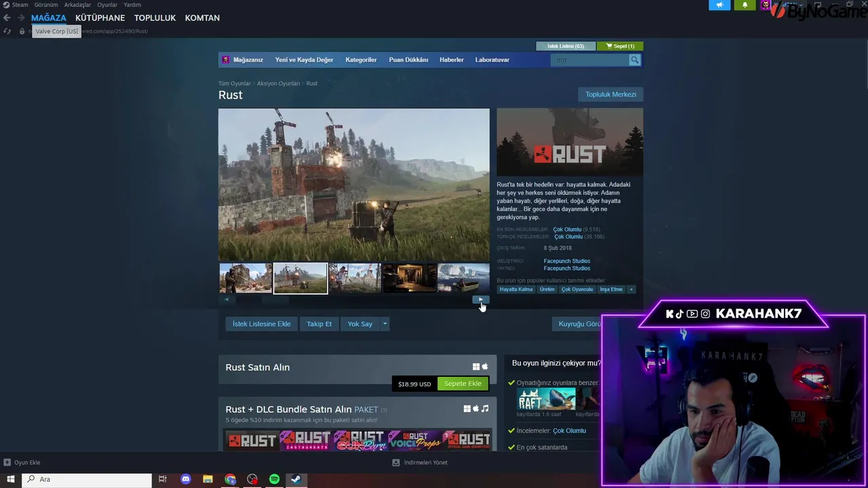Screen dimensions: 868x488
Task: Open the green notifications bell
Action: tap(745, 5)
